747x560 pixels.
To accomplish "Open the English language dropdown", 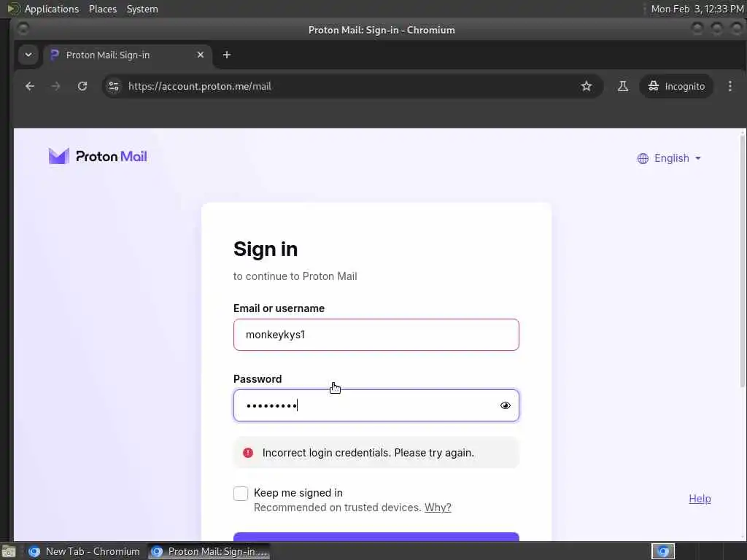I will 670,158.
